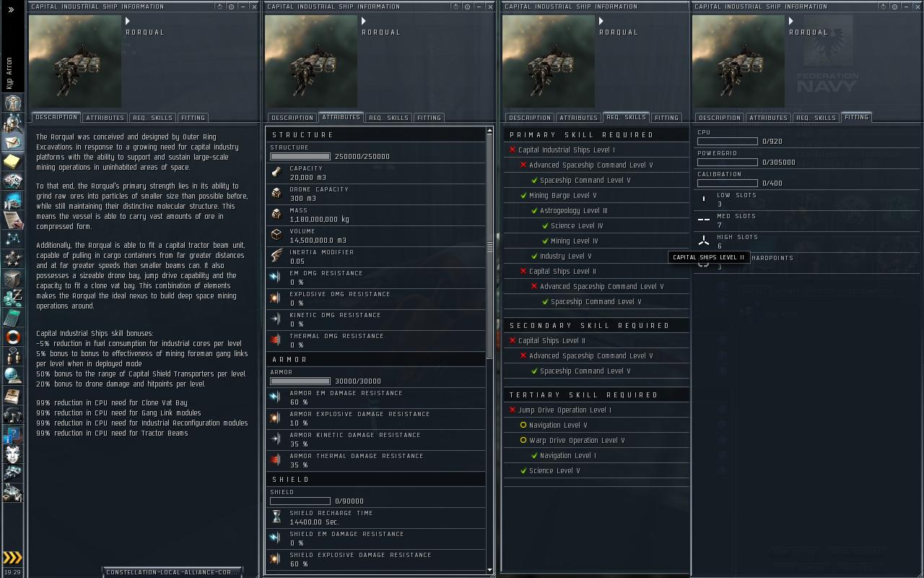
Task: Open the mail envelope icon in sidebar
Action: (13, 141)
